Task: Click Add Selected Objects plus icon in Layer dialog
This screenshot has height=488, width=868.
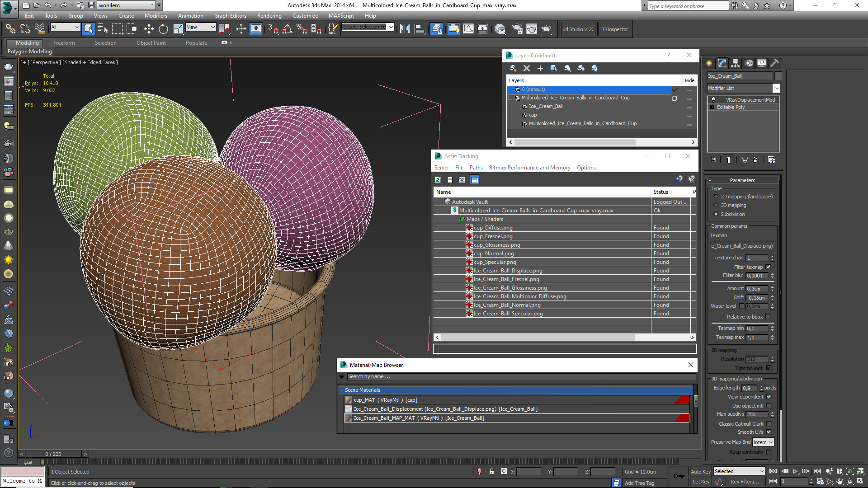Action: point(540,68)
